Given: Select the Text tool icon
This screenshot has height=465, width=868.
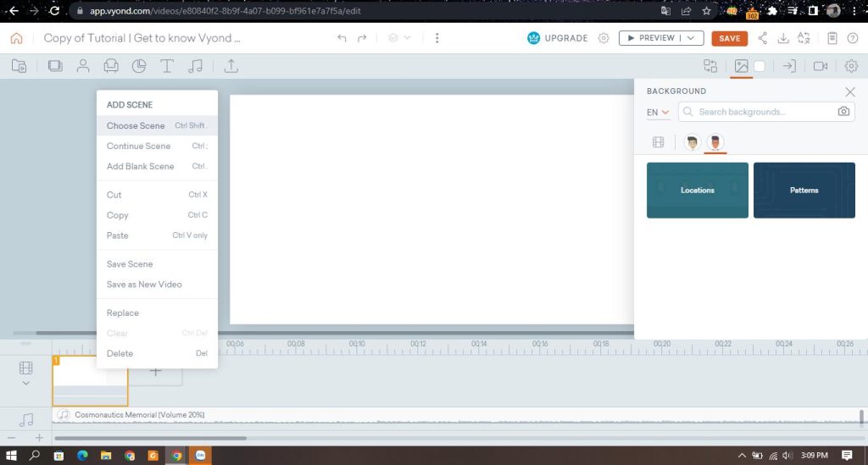Looking at the screenshot, I should point(167,66).
